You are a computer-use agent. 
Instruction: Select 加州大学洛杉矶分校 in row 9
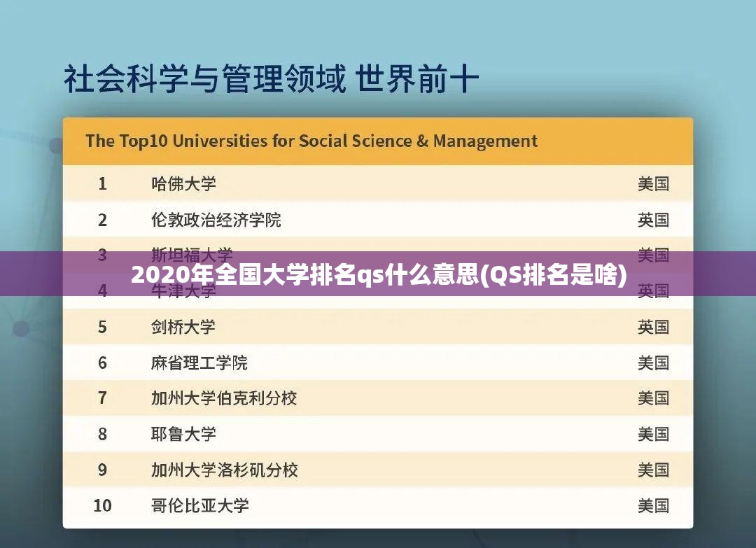[x=225, y=470]
